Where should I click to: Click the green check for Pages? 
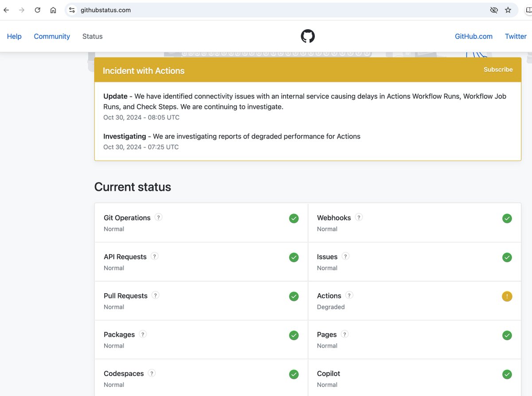coord(507,335)
